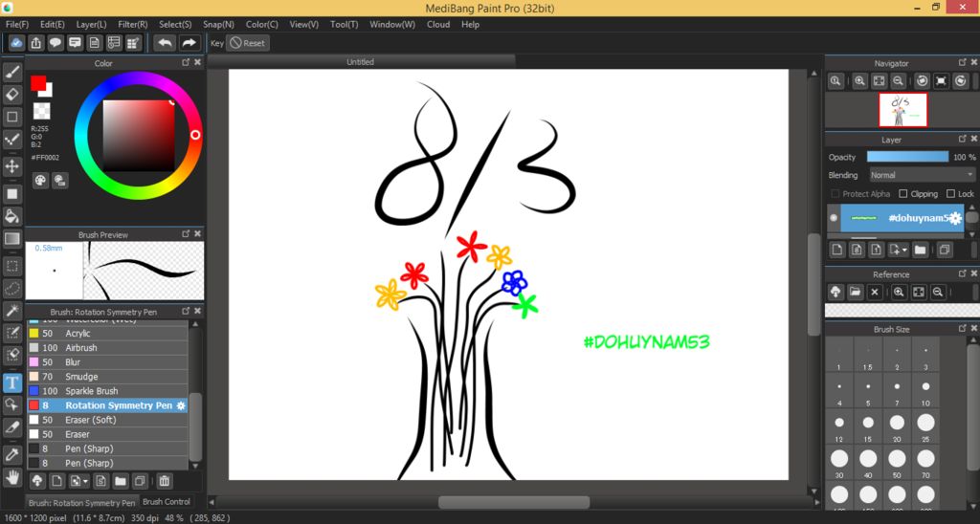Open the Blending mode dropdown
The width and height of the screenshot is (980, 524).
pyautogui.click(x=923, y=175)
